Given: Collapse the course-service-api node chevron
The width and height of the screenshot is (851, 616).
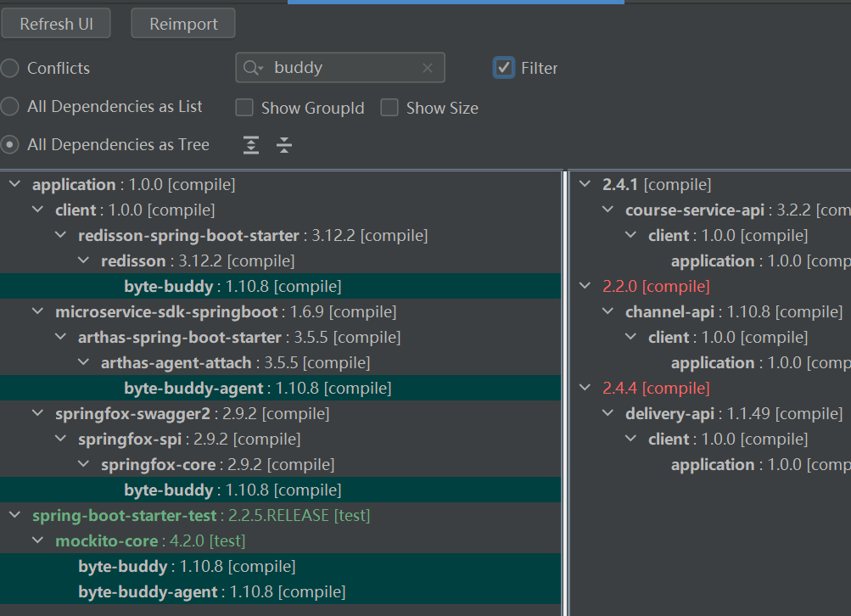Looking at the screenshot, I should click(607, 210).
